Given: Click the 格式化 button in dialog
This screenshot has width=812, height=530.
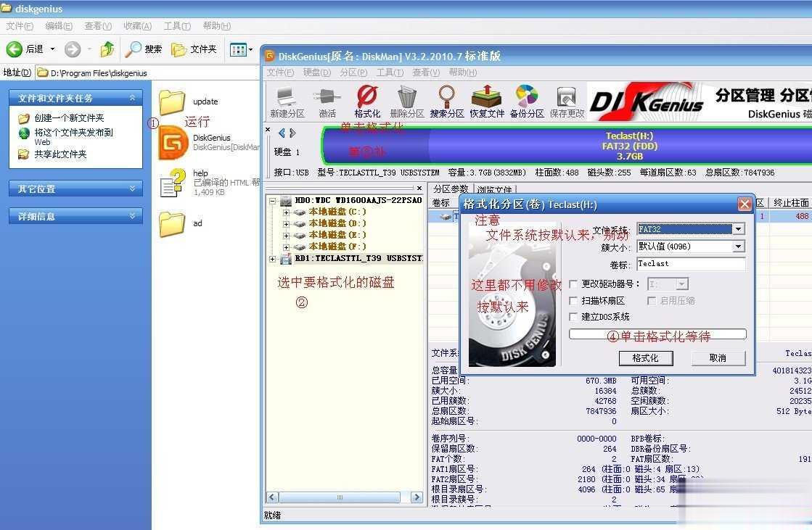Looking at the screenshot, I should pos(646,358).
